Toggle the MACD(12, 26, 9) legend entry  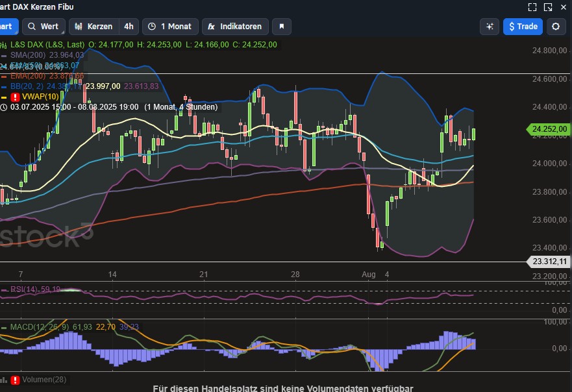39,327
